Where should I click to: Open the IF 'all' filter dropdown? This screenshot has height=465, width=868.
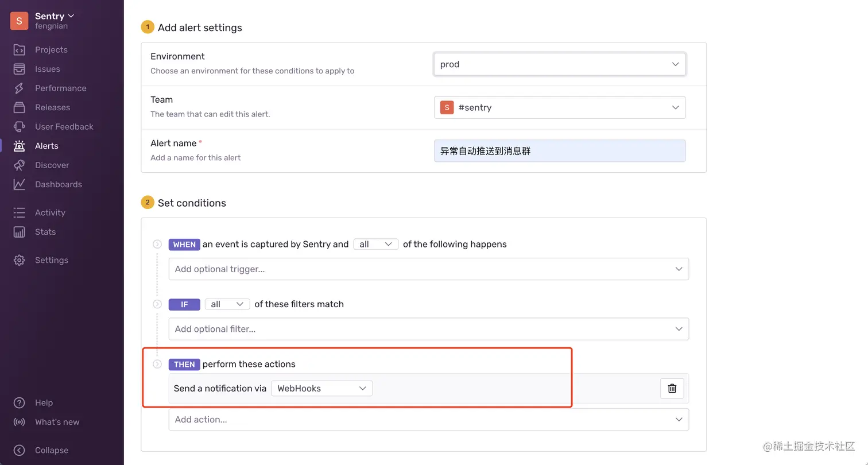[x=227, y=304]
